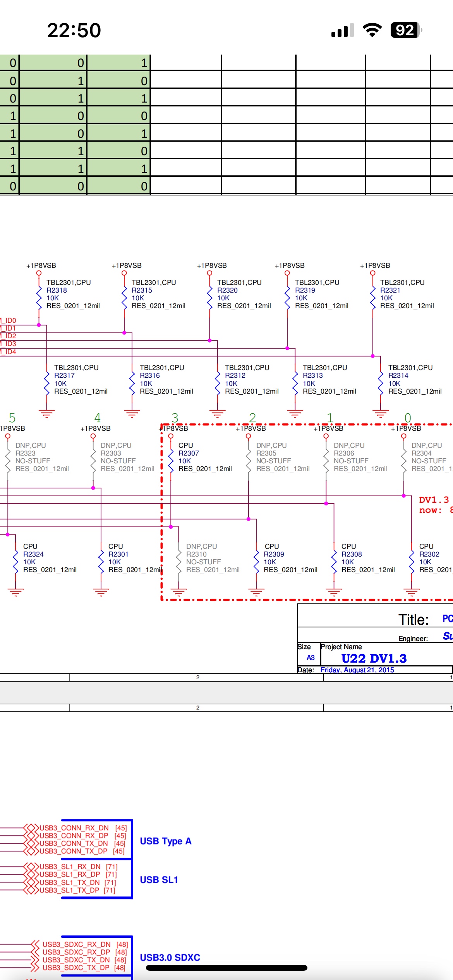Tap the +1P8VSB power pin above R2320
Screen dimensions: 453x980
pos(209,272)
